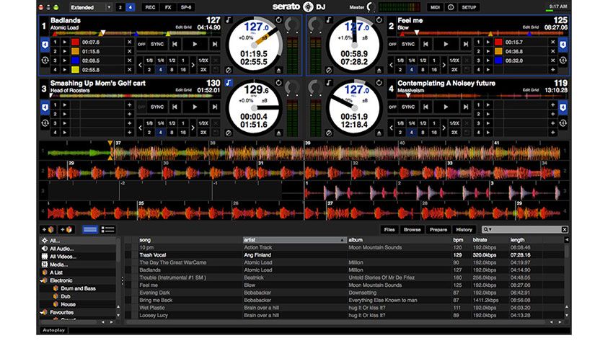Switch to 2 deck layout

(120, 7)
